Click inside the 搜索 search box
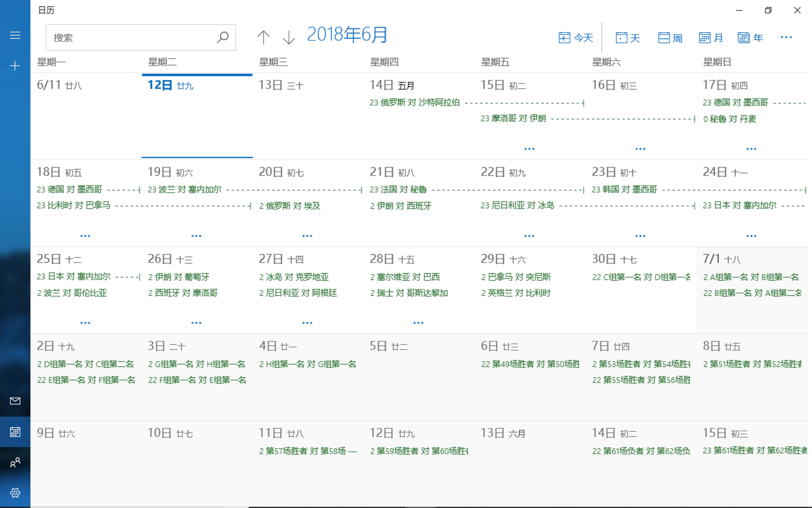The height and width of the screenshot is (508, 812). [141, 37]
